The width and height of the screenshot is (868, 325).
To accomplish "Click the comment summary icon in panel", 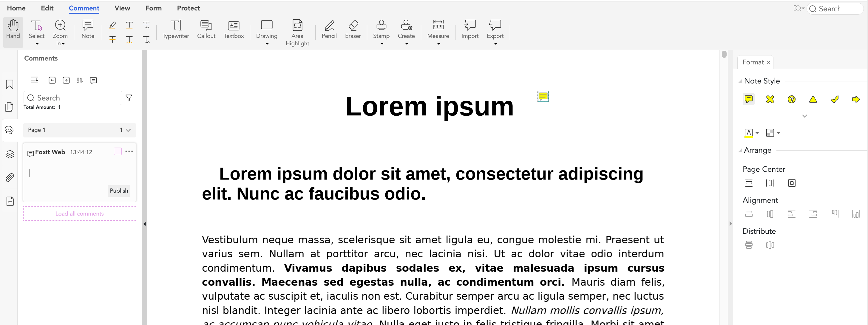I will (93, 80).
